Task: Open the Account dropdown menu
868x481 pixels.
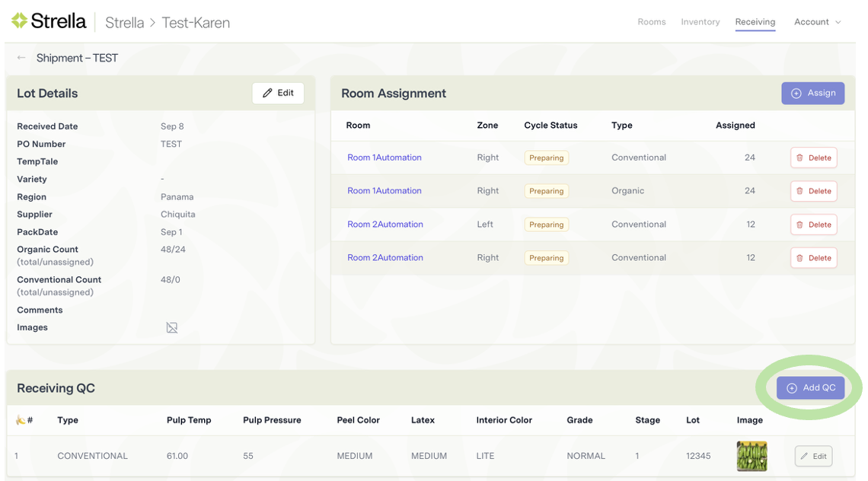Action: click(x=817, y=22)
